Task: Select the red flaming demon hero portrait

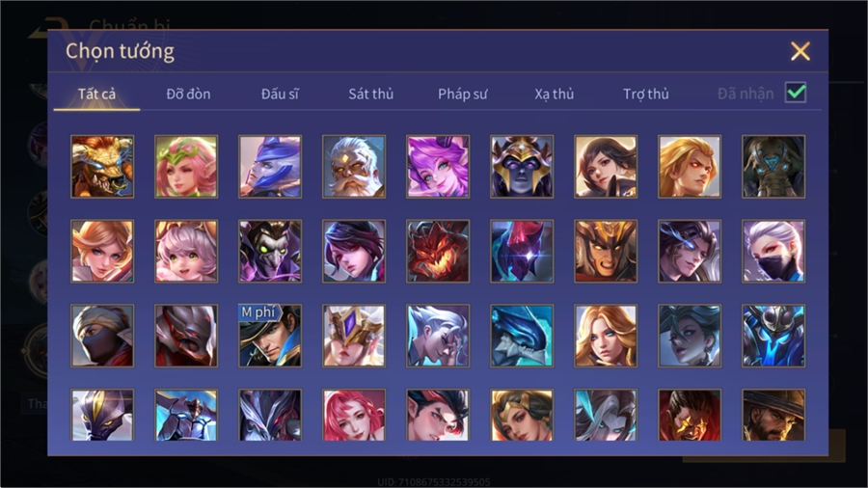Action: 438,251
